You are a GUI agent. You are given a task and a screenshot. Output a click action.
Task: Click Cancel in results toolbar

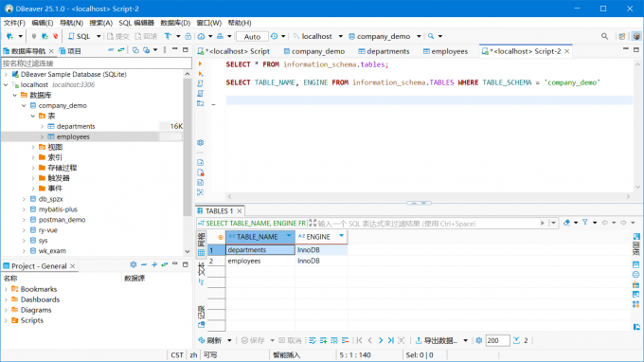(290, 340)
